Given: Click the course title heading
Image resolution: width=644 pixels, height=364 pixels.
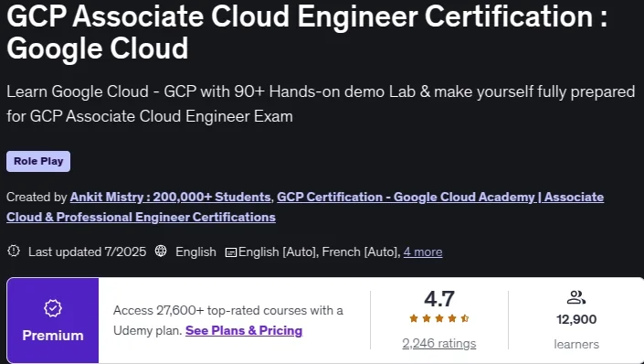Looking at the screenshot, I should 307,32.
